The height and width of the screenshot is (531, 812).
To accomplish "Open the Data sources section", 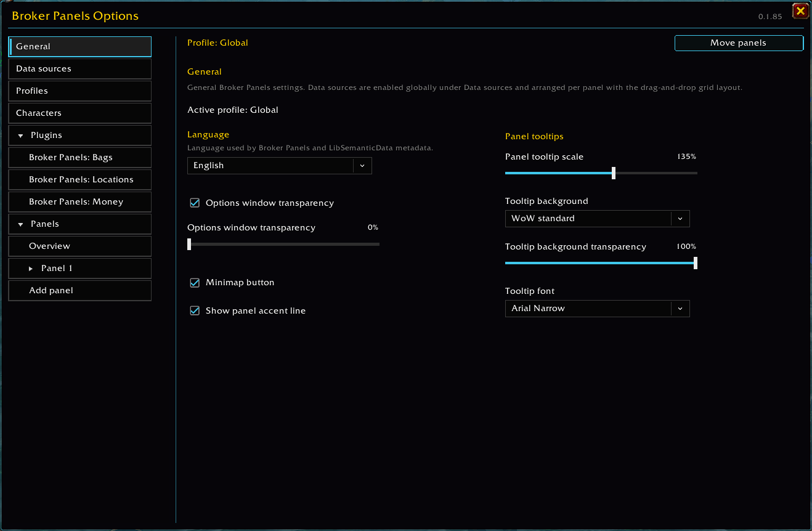I will [x=80, y=68].
